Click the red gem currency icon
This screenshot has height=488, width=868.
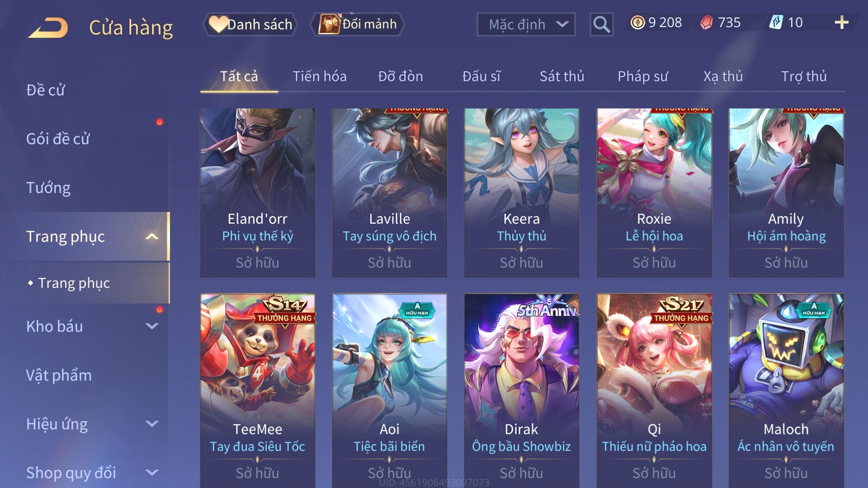tap(707, 23)
